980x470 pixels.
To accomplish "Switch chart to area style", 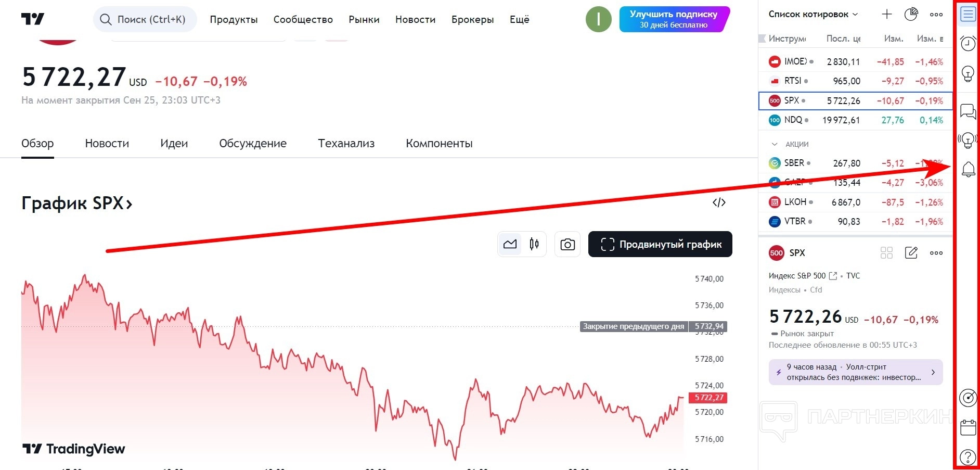I will 510,244.
